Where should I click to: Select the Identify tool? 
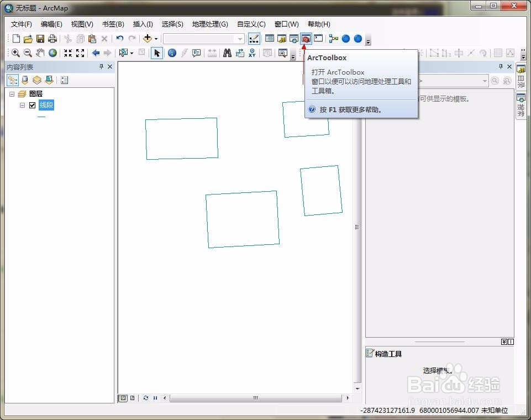tap(172, 53)
